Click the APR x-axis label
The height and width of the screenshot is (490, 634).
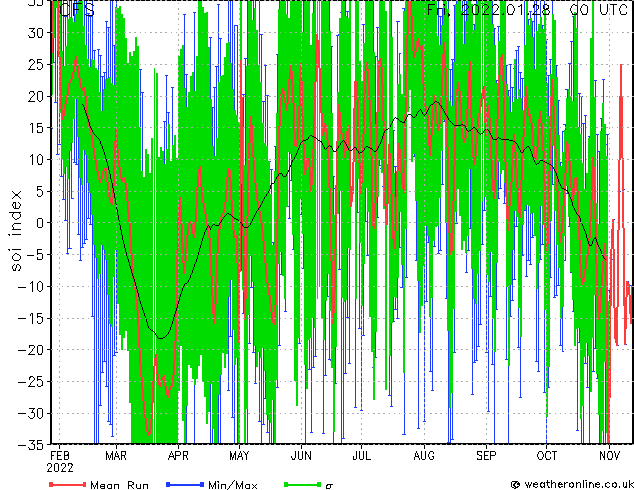178,456
